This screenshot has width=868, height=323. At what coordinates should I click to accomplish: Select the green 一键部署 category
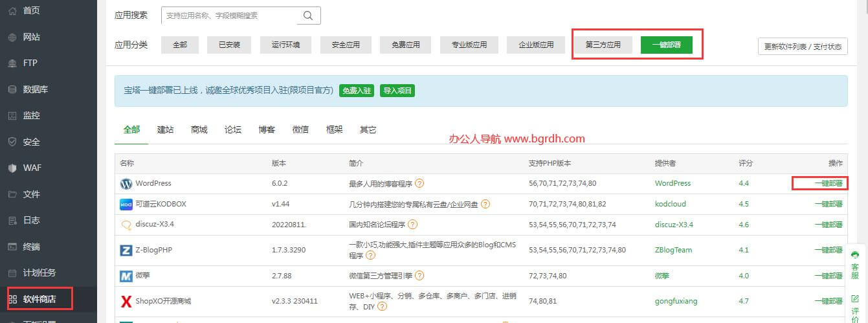[666, 45]
